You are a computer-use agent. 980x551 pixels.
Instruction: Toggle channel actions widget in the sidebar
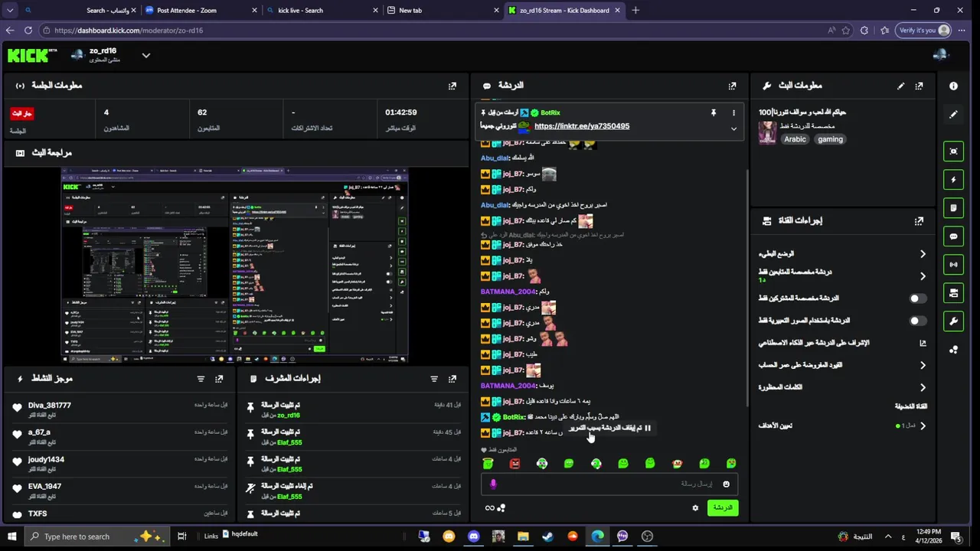tap(953, 292)
